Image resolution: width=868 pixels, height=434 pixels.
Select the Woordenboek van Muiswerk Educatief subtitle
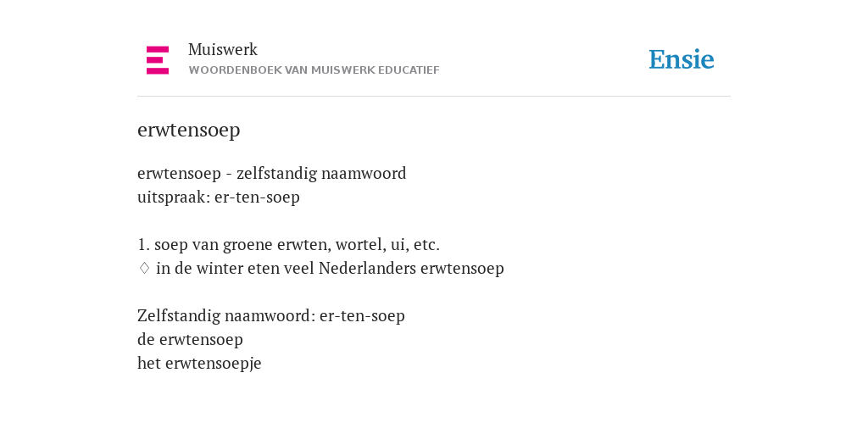314,70
